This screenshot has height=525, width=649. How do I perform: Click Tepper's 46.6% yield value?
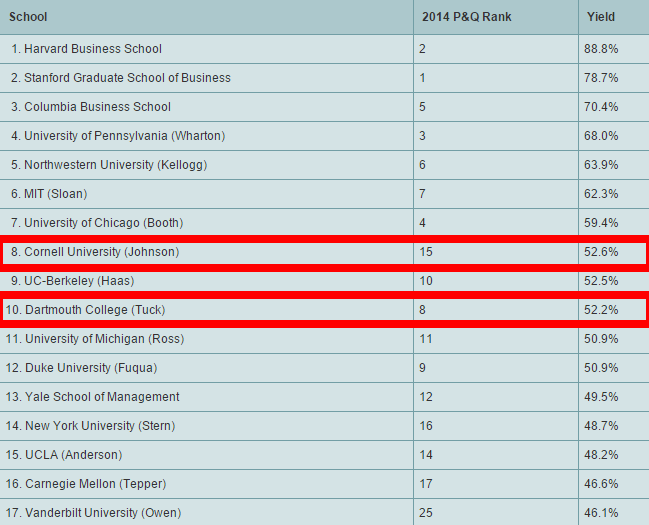(x=601, y=484)
